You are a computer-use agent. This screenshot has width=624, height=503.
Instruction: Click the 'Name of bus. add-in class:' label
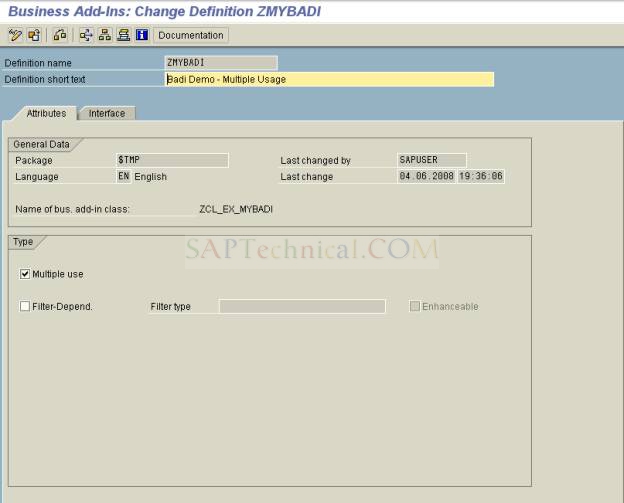[x=72, y=209]
